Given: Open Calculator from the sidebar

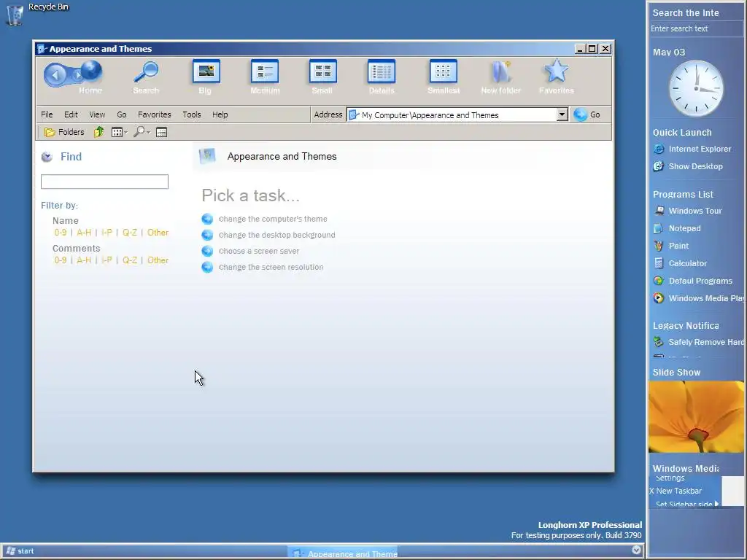Looking at the screenshot, I should pyautogui.click(x=681, y=263).
